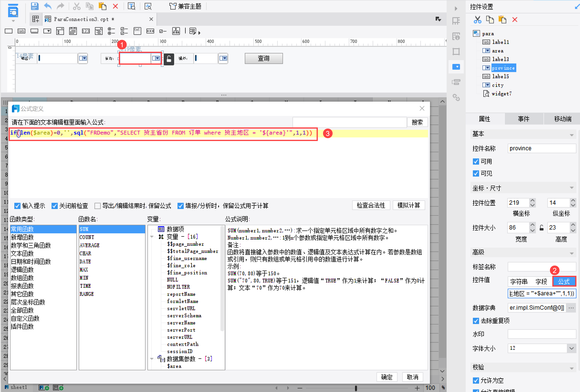Enable 导出/编辑结果时,保留公式 checkbox
This screenshot has height=392, width=580.
[98, 206]
